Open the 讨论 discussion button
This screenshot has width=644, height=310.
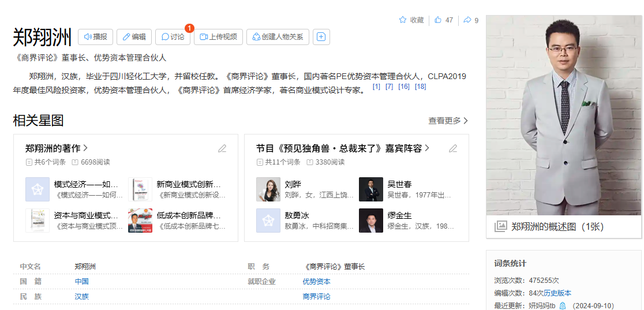[x=173, y=37]
